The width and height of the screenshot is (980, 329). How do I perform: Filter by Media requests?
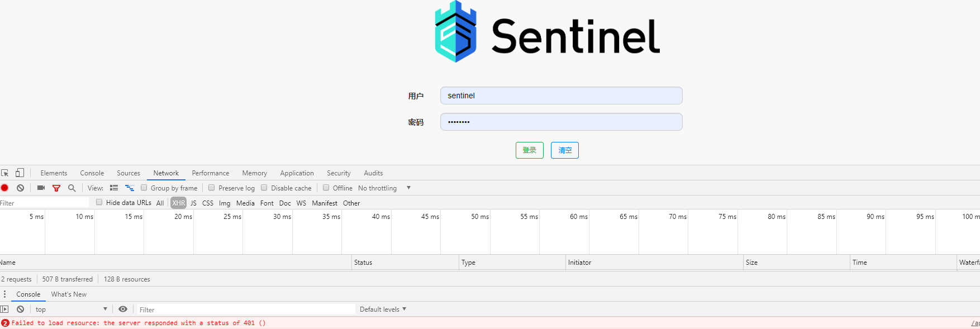tap(245, 203)
